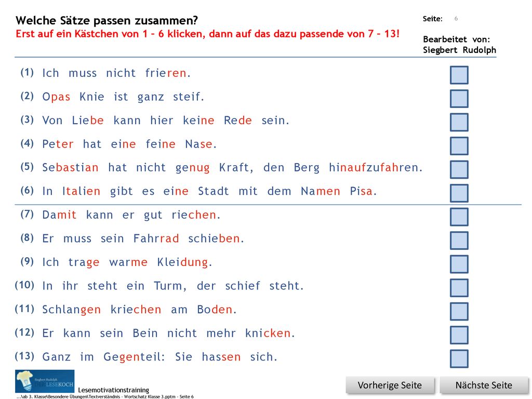This screenshot has height=399, width=532.
Task: Go to 'Nächste Seite'
Action: 484,385
